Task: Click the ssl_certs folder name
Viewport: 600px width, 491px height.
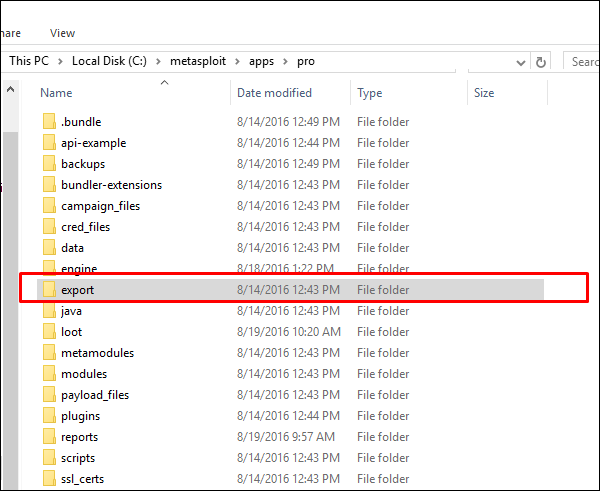Action: click(x=83, y=479)
